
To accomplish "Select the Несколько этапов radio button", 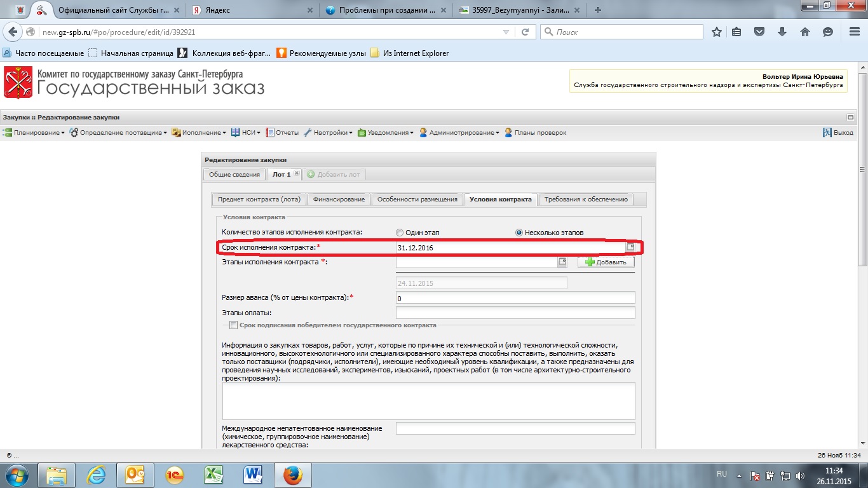I will click(x=519, y=233).
